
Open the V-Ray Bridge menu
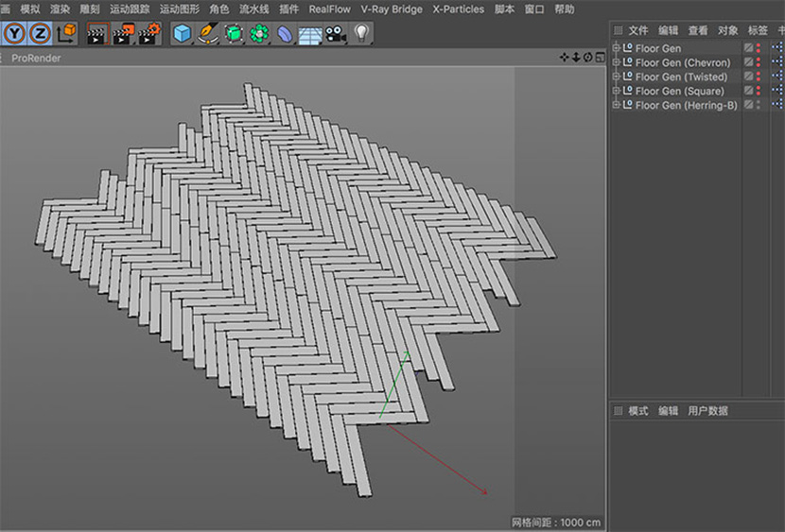[x=392, y=9]
